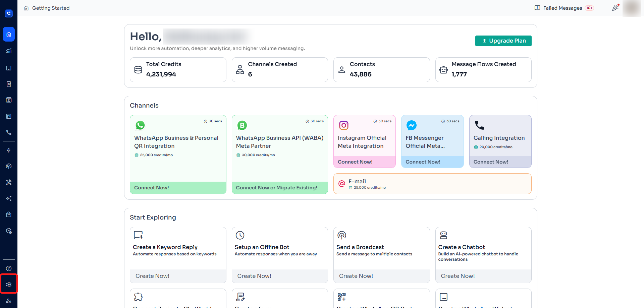Open the Settings gear in sidebar
The height and width of the screenshot is (308, 644).
9,285
